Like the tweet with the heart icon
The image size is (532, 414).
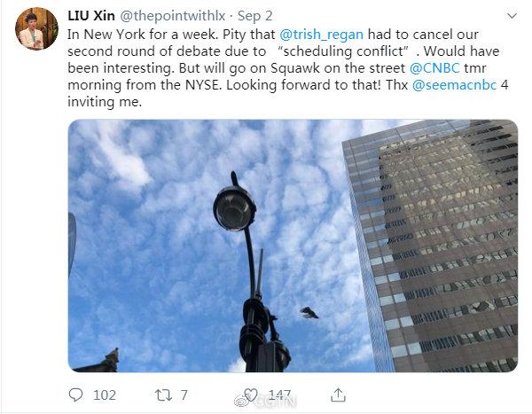tap(251, 394)
